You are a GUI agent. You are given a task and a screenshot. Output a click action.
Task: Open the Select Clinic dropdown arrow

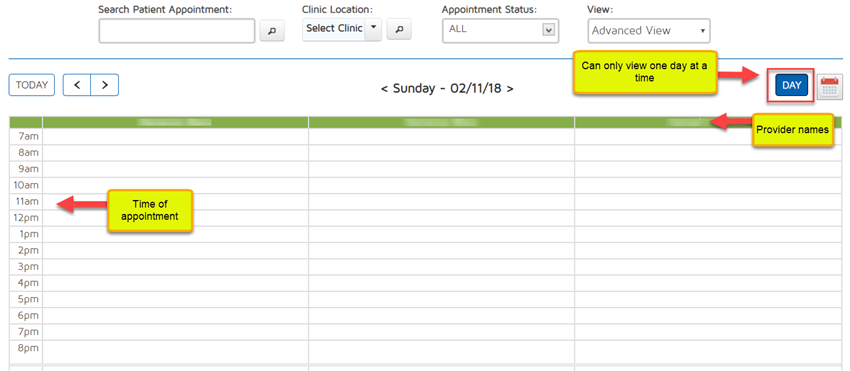(374, 29)
